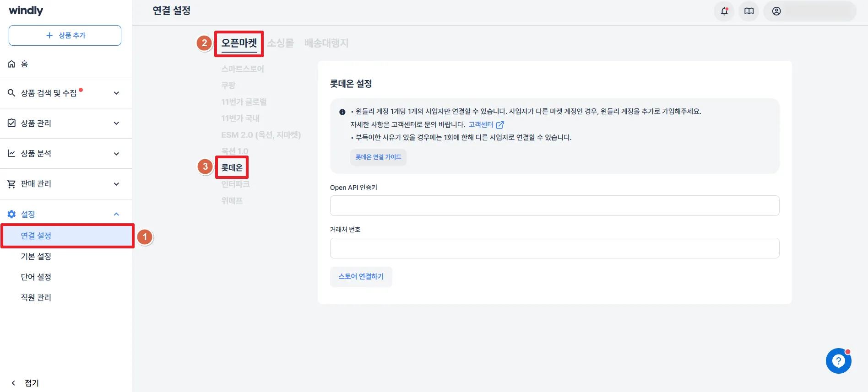Expand the 상품 검색 및 수집 chevron
The height and width of the screenshot is (392, 868).
[116, 93]
